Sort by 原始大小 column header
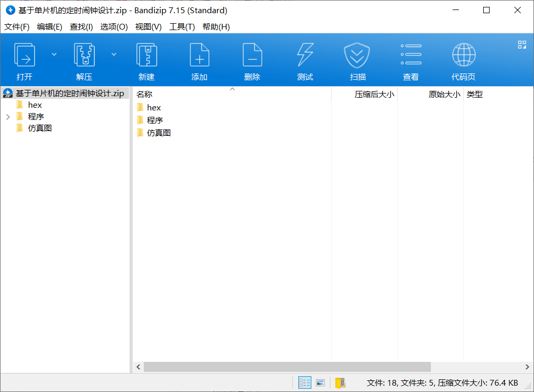This screenshot has height=392, width=534. (x=430, y=94)
